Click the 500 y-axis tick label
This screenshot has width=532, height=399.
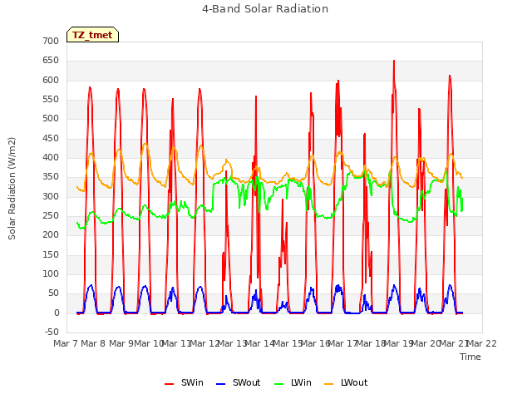(x=51, y=118)
